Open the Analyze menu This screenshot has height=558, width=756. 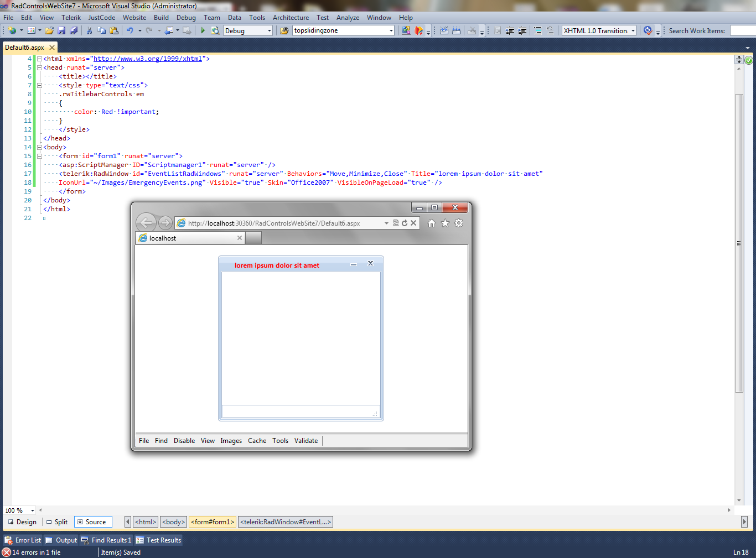coord(348,17)
